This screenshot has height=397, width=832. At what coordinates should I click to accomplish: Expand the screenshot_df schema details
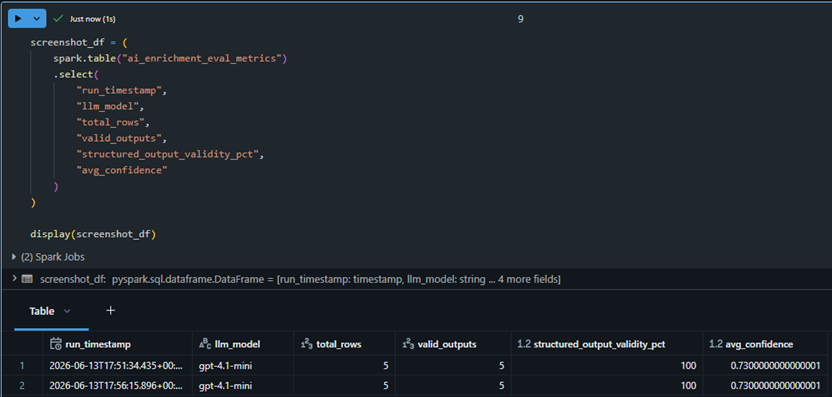tap(14, 279)
